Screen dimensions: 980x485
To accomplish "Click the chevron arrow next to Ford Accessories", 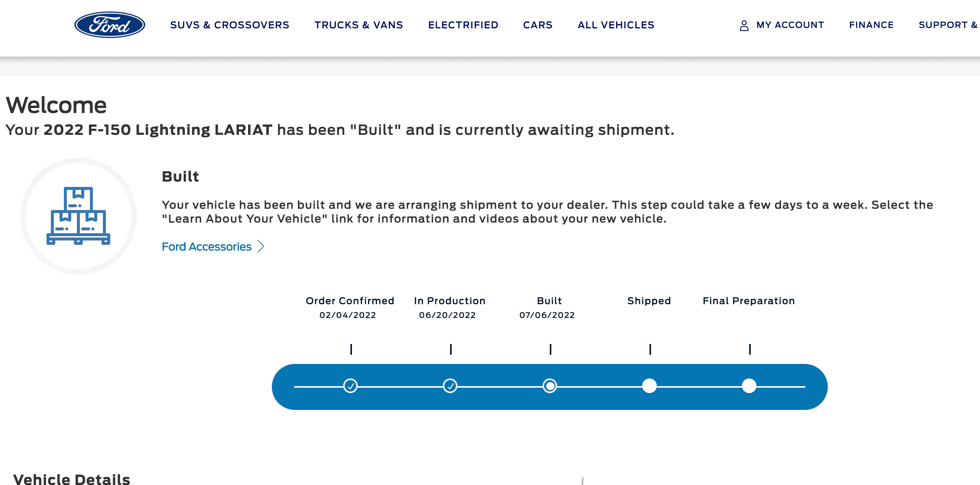I will pyautogui.click(x=261, y=246).
